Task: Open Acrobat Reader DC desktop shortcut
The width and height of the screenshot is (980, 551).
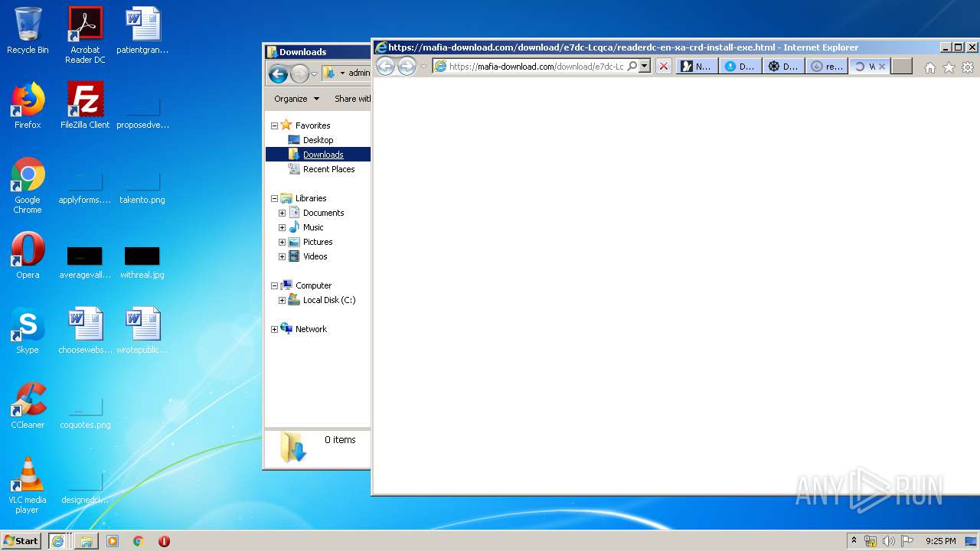Action: point(85,35)
